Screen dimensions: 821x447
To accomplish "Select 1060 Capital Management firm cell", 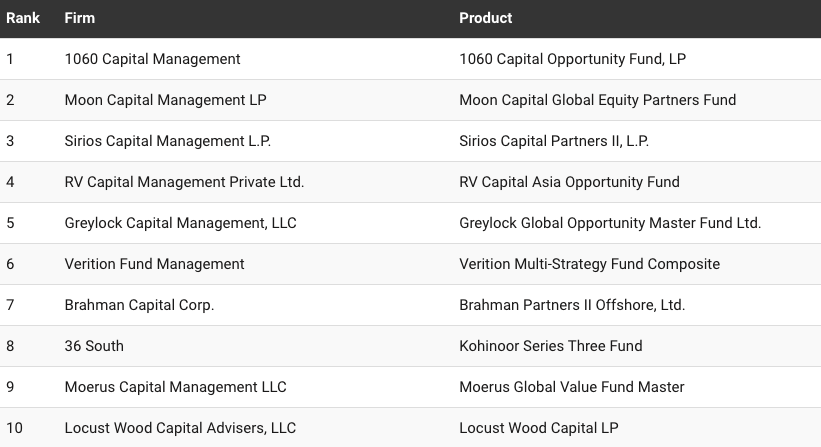I will point(152,59).
